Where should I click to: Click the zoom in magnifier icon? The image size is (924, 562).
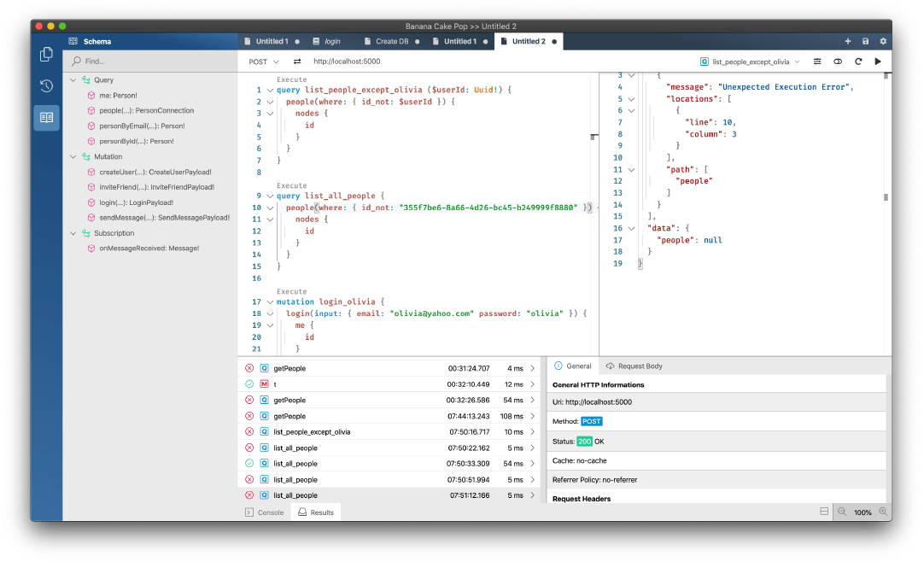point(883,512)
